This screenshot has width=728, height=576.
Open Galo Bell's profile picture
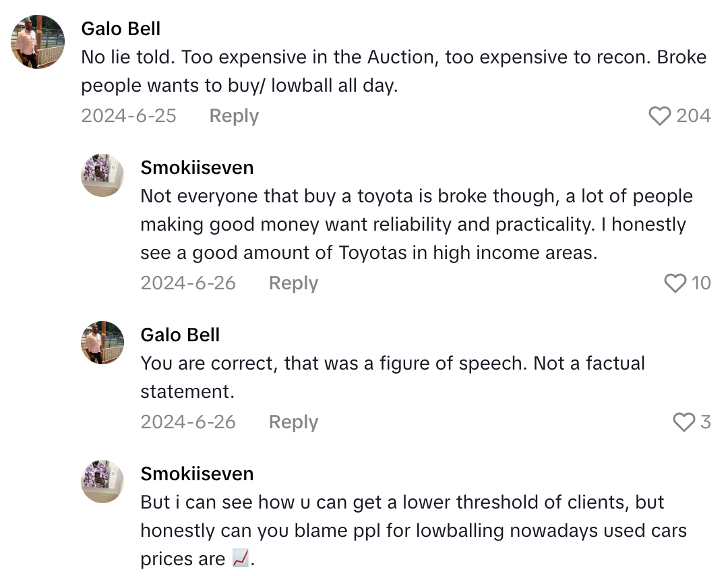[x=37, y=42]
